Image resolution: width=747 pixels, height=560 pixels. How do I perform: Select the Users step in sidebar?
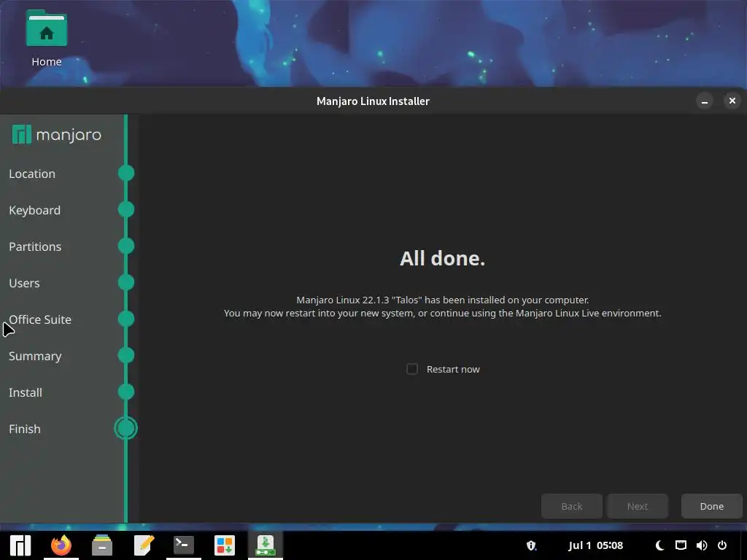[x=24, y=284]
